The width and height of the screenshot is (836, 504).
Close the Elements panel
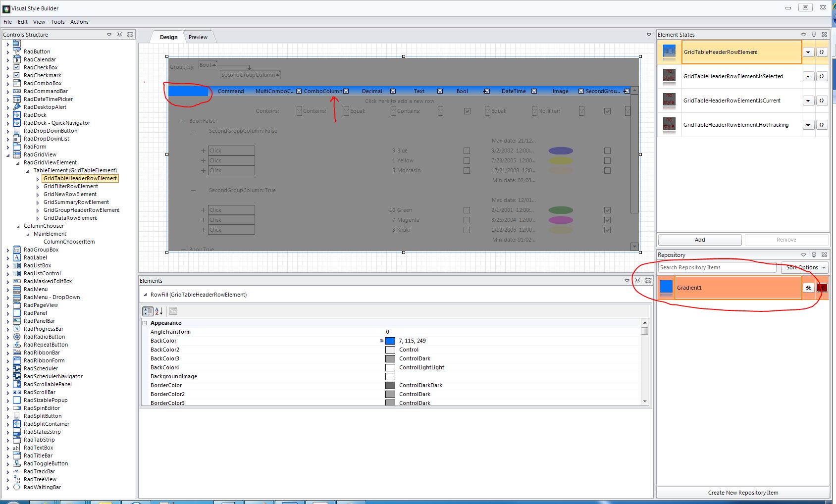point(648,281)
